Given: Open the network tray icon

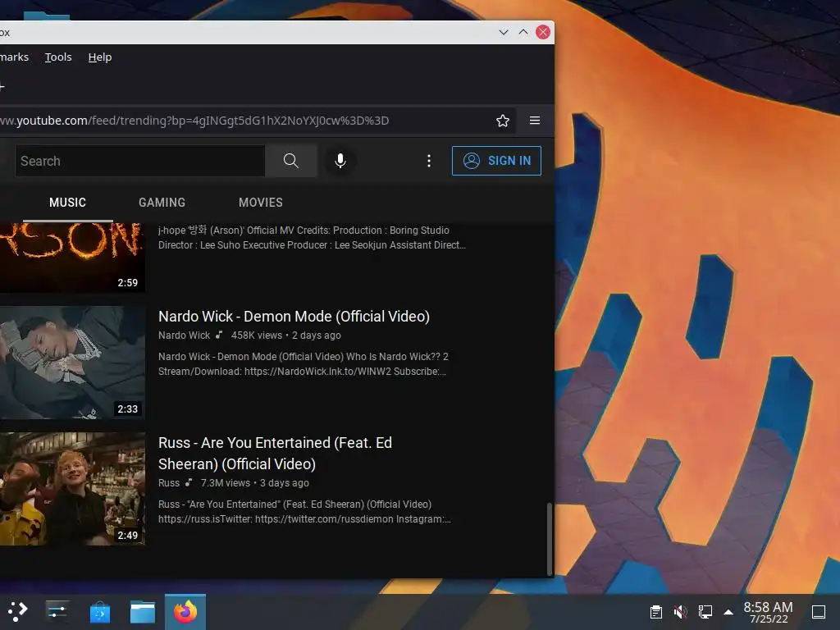Looking at the screenshot, I should pos(705,612).
